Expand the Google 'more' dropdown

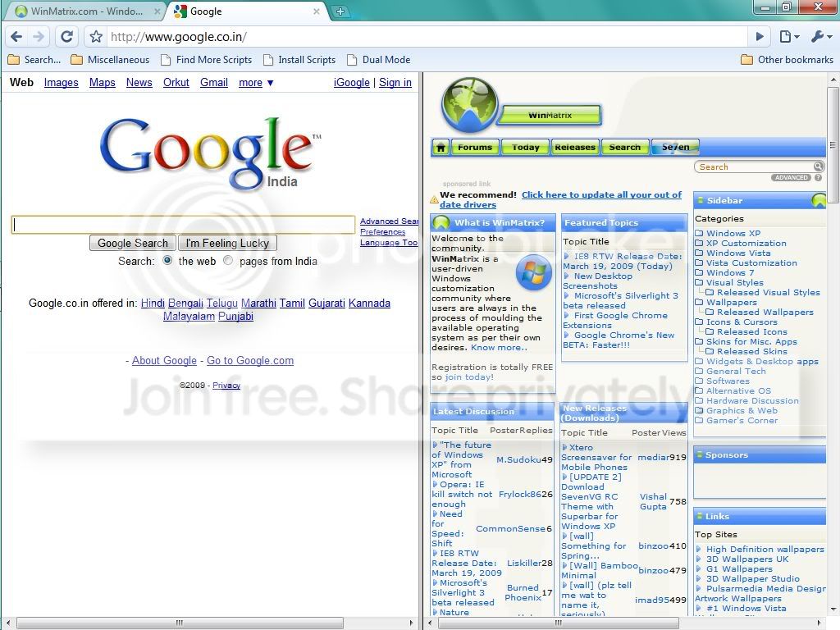[256, 83]
